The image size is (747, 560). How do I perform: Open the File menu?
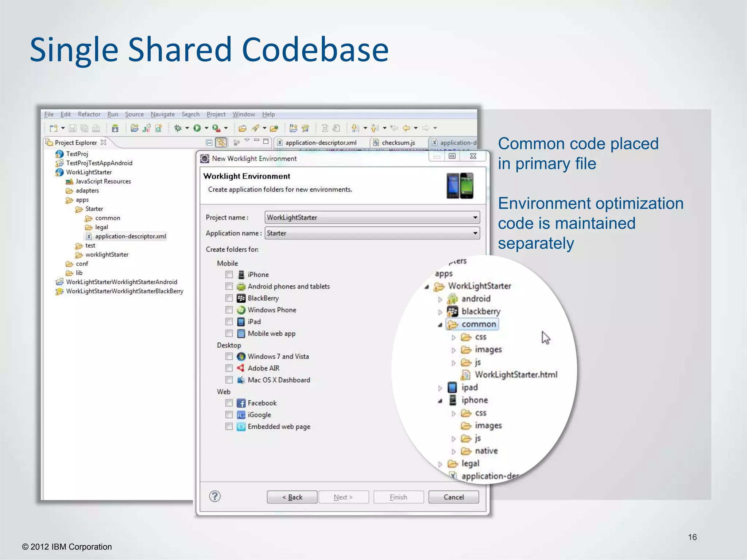[49, 114]
